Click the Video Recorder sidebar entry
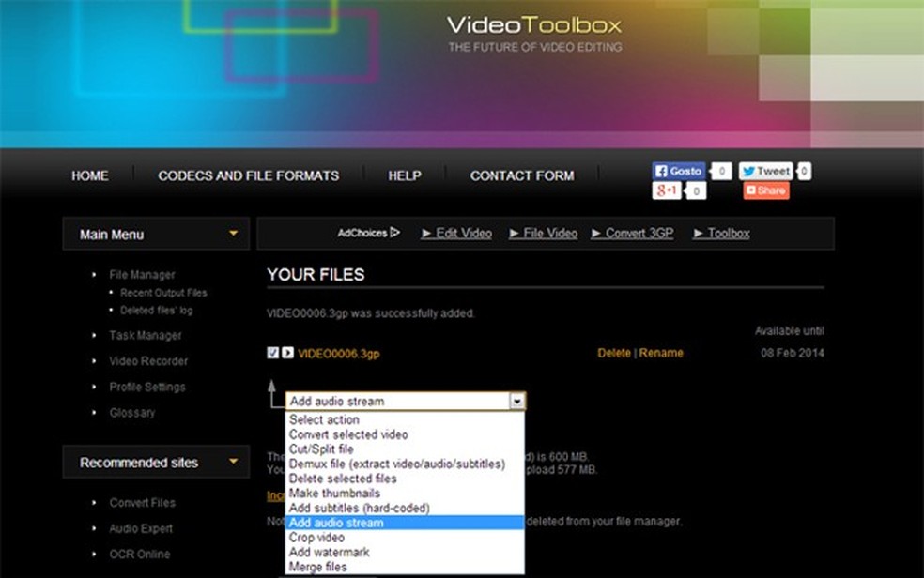The width and height of the screenshot is (924, 578). [x=150, y=360]
